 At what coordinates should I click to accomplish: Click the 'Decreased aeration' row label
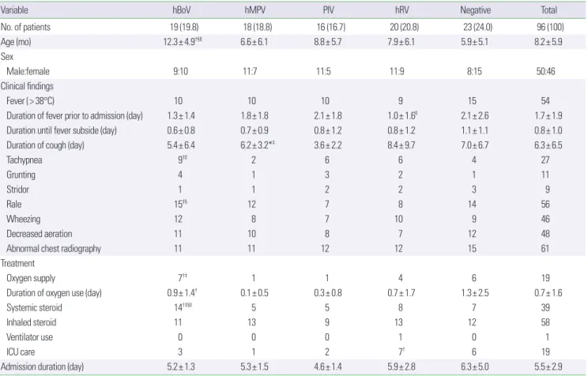coord(39,234)
